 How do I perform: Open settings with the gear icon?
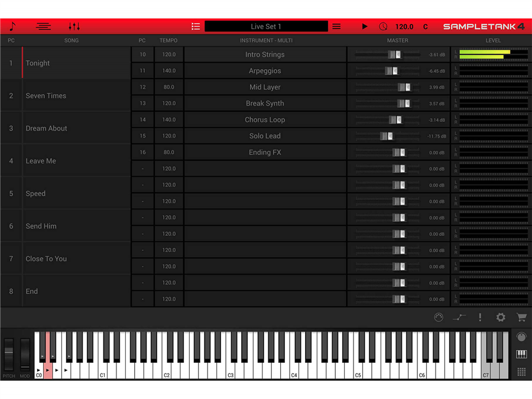click(501, 317)
